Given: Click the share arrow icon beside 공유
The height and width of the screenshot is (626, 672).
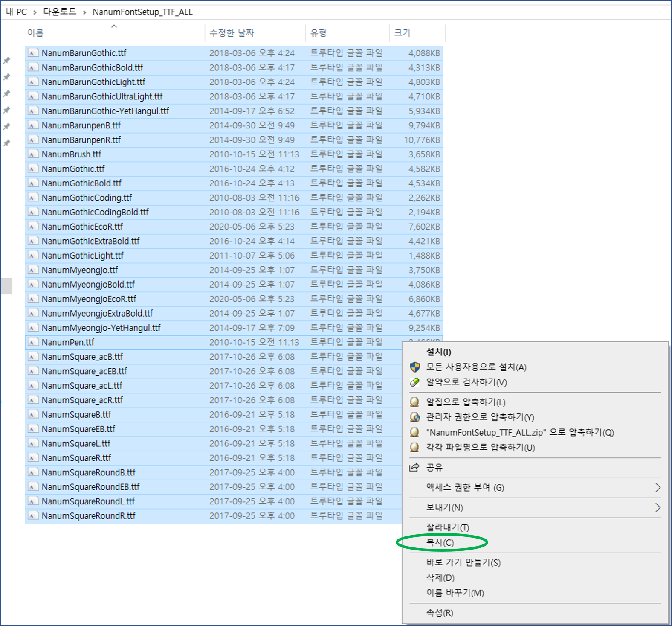Looking at the screenshot, I should click(x=414, y=467).
